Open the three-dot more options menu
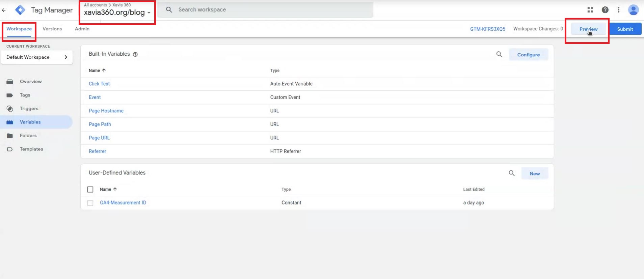The image size is (644, 279). [619, 10]
